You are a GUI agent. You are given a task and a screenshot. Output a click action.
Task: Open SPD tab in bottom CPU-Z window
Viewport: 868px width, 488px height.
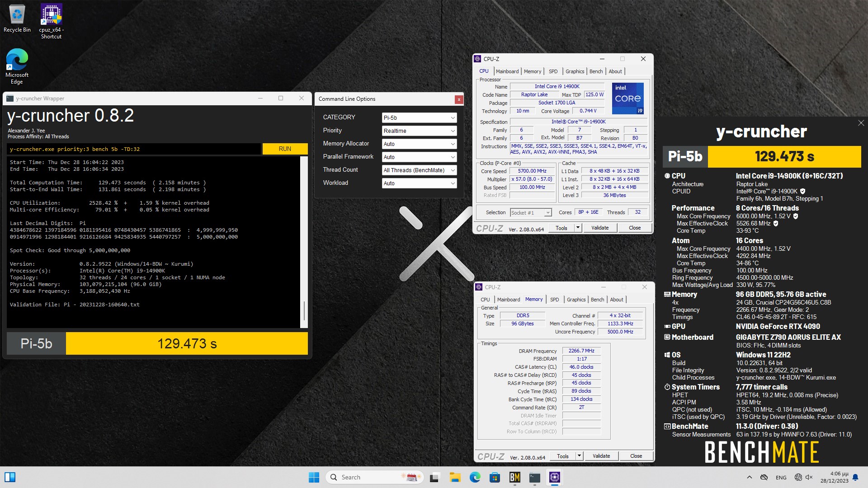tap(554, 300)
